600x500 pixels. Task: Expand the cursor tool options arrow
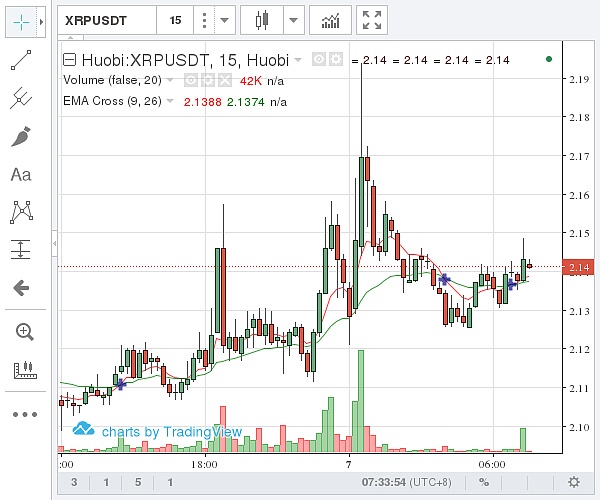(x=41, y=23)
